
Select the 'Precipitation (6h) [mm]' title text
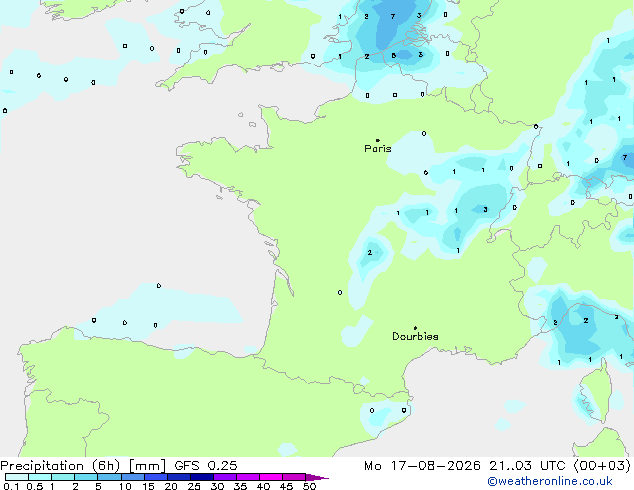[83, 466]
